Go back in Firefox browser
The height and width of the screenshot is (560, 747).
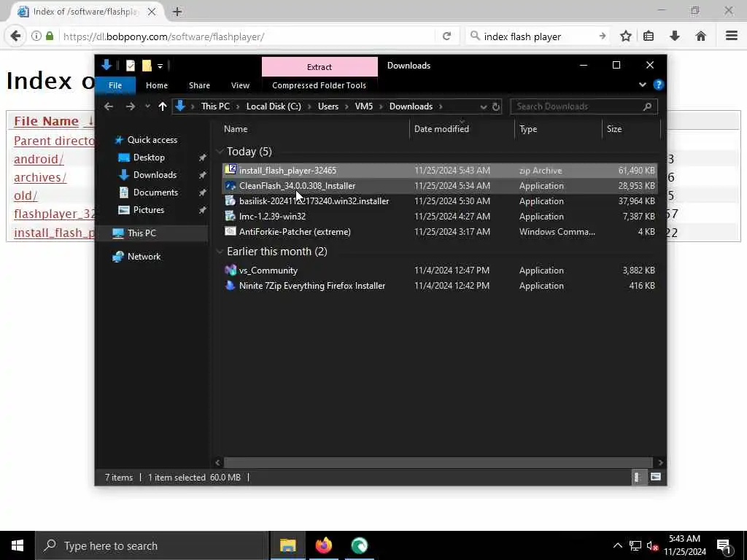click(x=16, y=36)
